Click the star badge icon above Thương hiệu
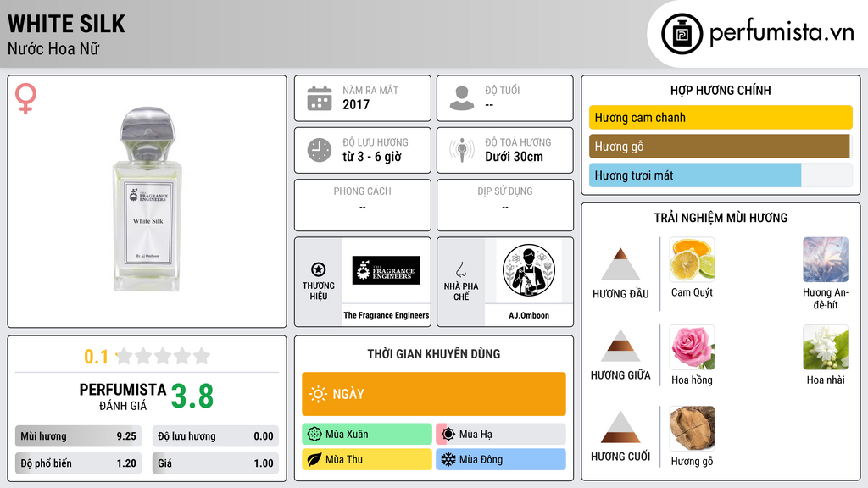868x488 pixels. point(319,269)
